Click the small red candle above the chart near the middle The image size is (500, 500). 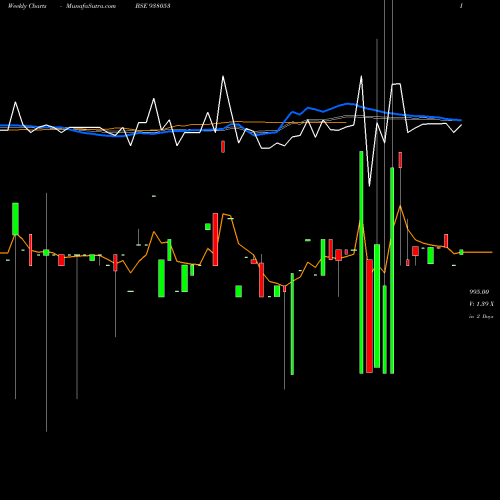223,147
